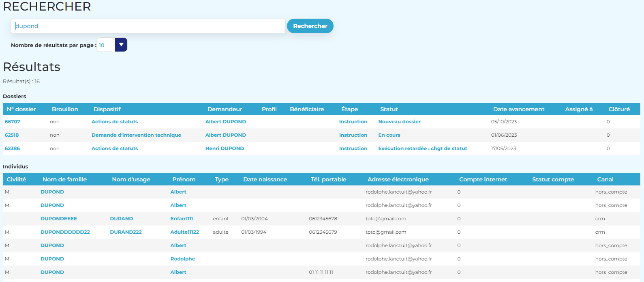Expand the results per page dropdown arrow
The image size is (644, 282).
pyautogui.click(x=121, y=45)
